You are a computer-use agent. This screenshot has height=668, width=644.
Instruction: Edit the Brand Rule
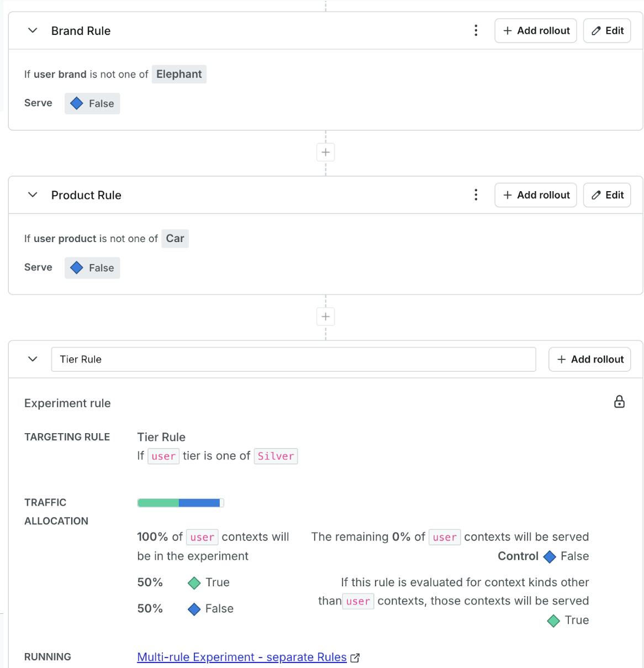tap(607, 31)
